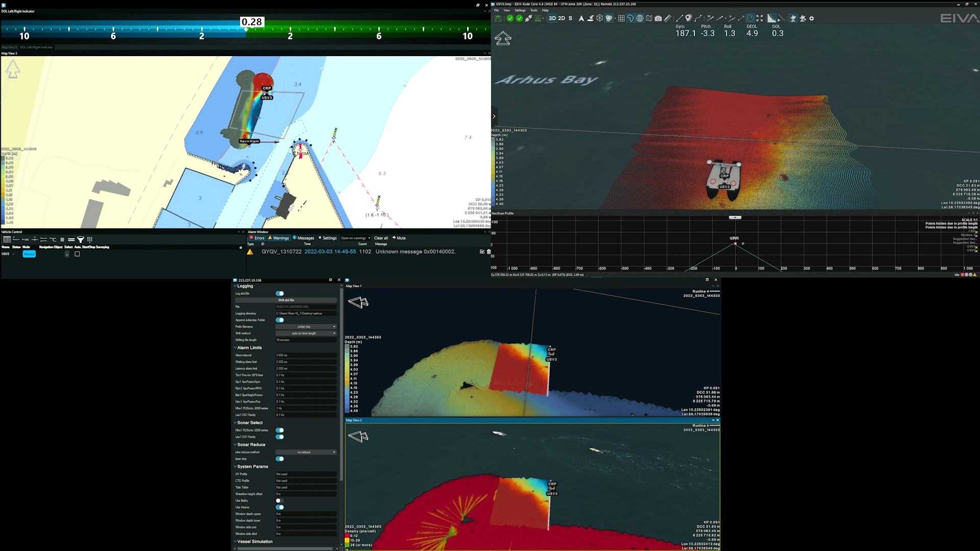The width and height of the screenshot is (980, 551).
Task: Switch to the Warnings tab in Alarm Window
Action: 279,238
